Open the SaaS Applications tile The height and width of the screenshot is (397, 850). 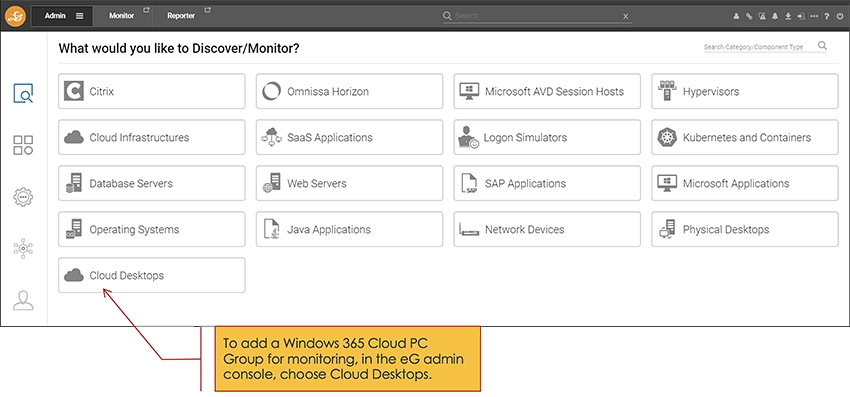pyautogui.click(x=349, y=137)
